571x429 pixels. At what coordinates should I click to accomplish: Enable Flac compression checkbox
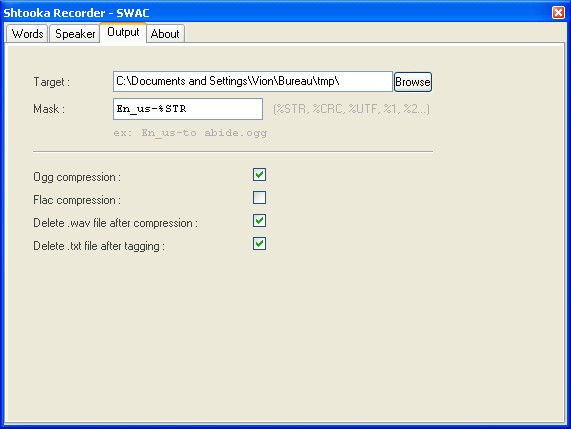tap(259, 198)
